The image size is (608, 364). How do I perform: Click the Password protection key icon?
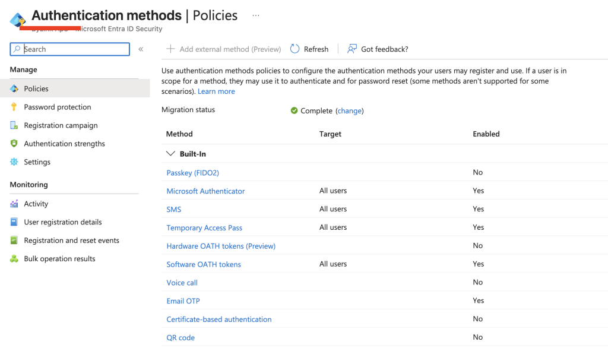tap(14, 107)
